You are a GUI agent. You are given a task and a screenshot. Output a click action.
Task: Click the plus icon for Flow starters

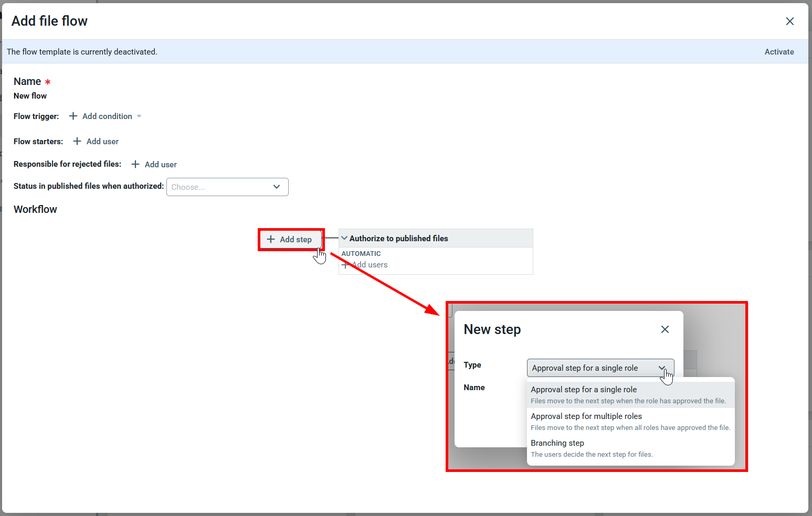click(77, 141)
